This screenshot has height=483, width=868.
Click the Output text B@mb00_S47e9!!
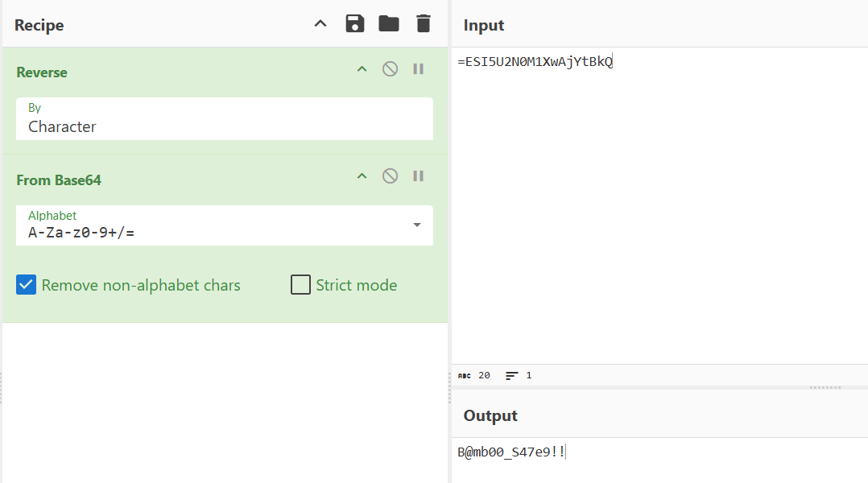pyautogui.click(x=511, y=452)
